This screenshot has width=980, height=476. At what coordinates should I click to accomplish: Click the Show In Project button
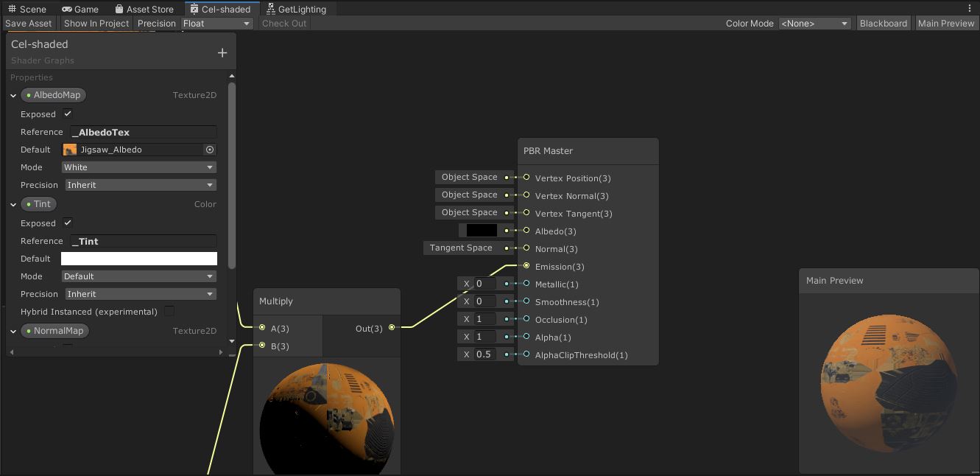point(96,23)
